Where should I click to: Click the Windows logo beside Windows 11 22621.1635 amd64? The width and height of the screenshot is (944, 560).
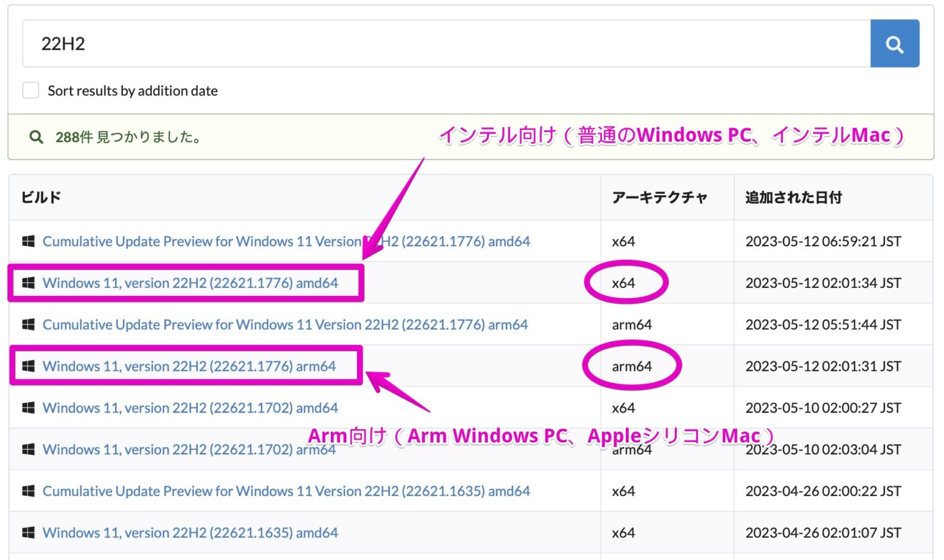tap(28, 532)
